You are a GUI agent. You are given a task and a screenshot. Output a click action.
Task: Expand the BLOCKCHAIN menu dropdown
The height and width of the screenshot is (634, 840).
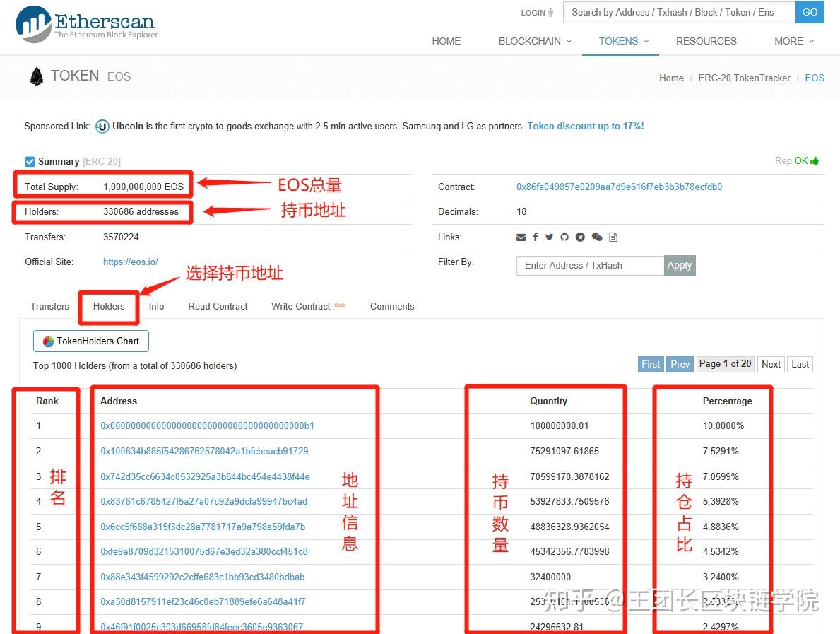(x=535, y=41)
